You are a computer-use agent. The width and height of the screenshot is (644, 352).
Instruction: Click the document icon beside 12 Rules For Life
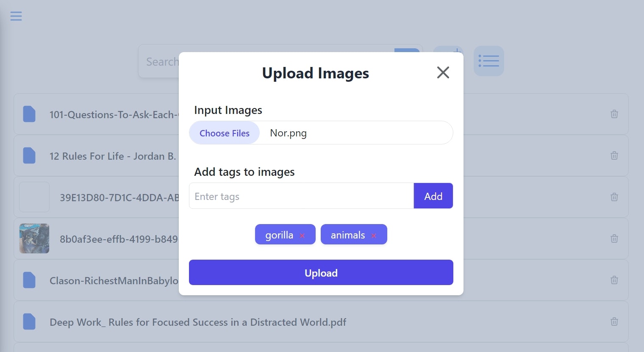29,155
